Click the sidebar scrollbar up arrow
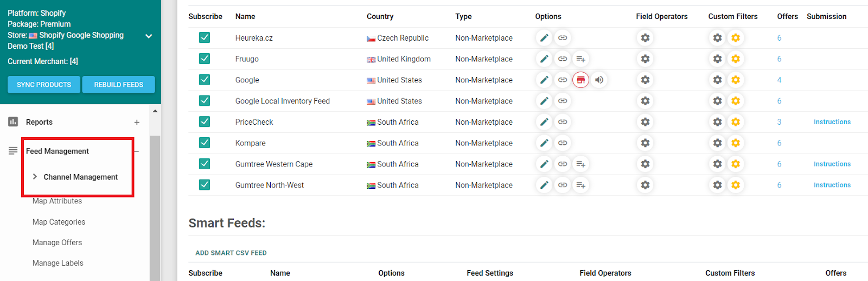868x281 pixels. (x=155, y=111)
